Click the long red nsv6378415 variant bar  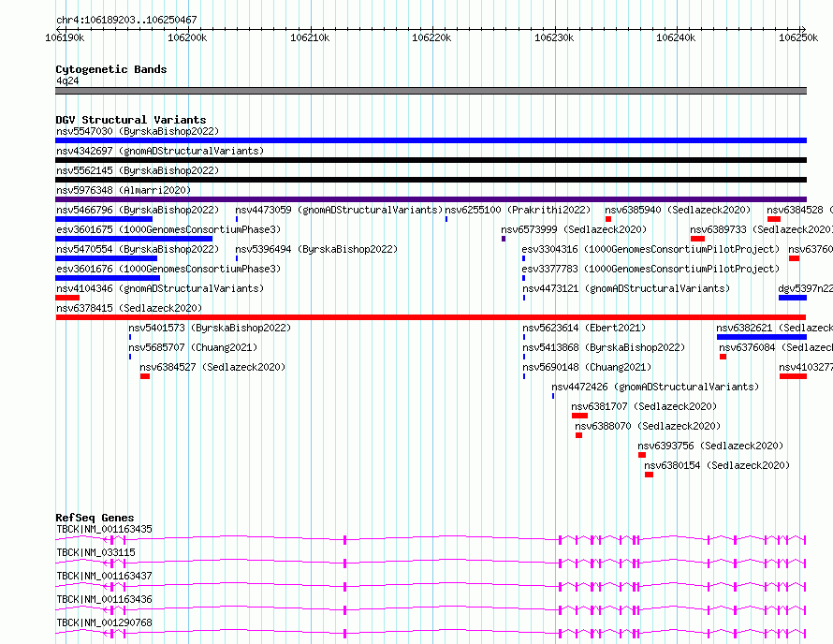click(431, 317)
